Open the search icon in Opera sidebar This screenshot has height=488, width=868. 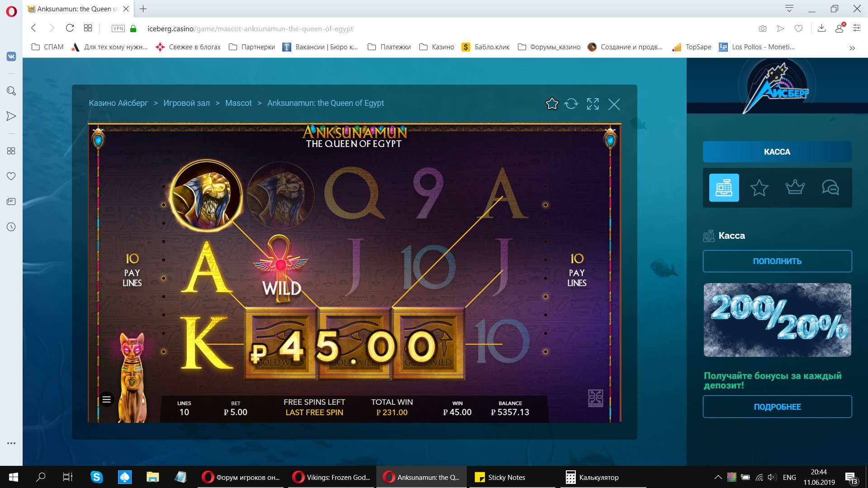(11, 91)
